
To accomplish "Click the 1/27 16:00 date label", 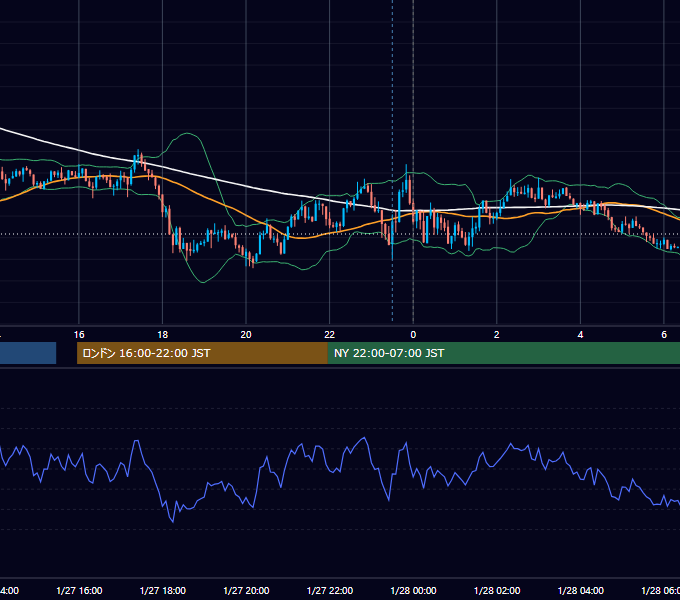I will point(79,590).
